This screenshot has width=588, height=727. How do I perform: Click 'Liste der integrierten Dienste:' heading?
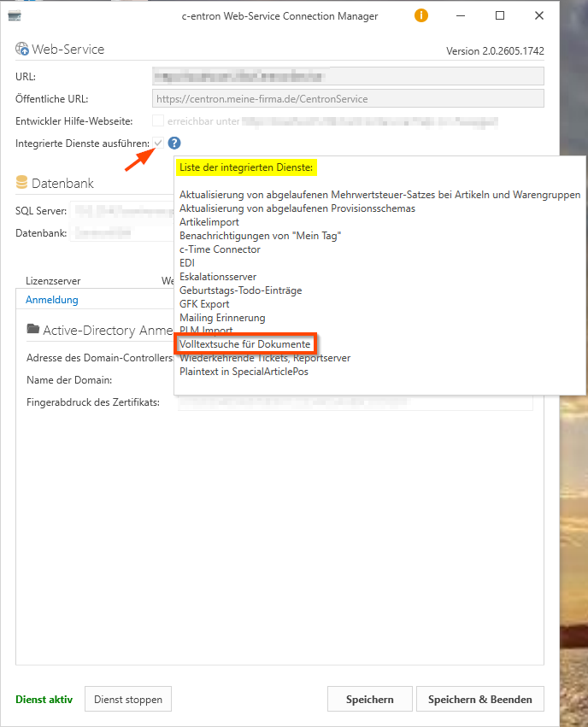[246, 167]
